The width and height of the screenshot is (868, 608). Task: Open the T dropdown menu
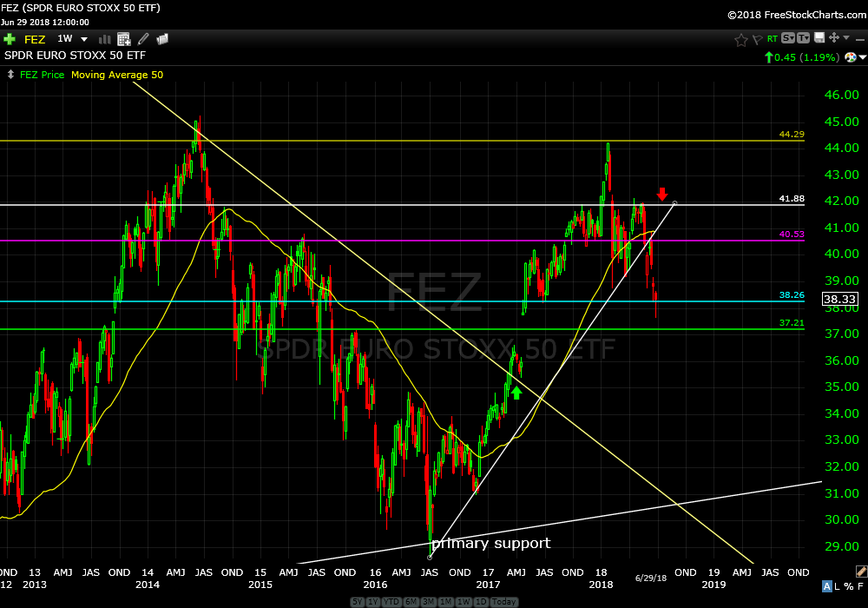pyautogui.click(x=803, y=38)
